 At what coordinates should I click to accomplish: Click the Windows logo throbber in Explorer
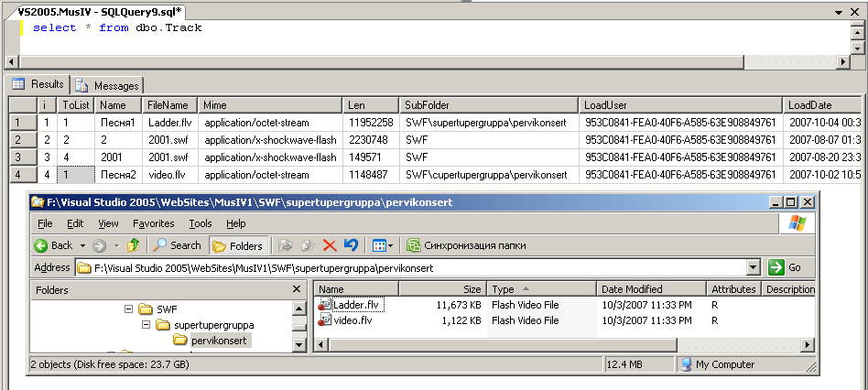[797, 223]
